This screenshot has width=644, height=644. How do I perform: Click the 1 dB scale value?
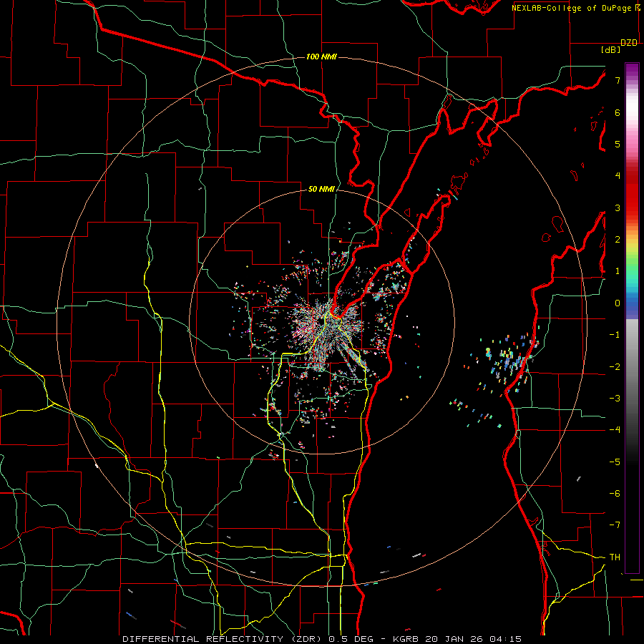click(618, 271)
